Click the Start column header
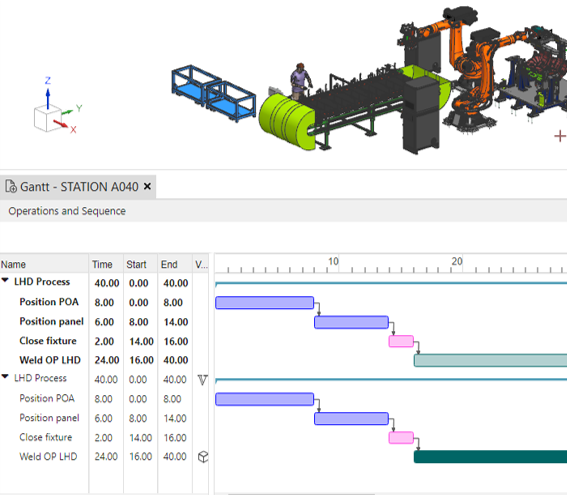The width and height of the screenshot is (567, 495). point(140,264)
